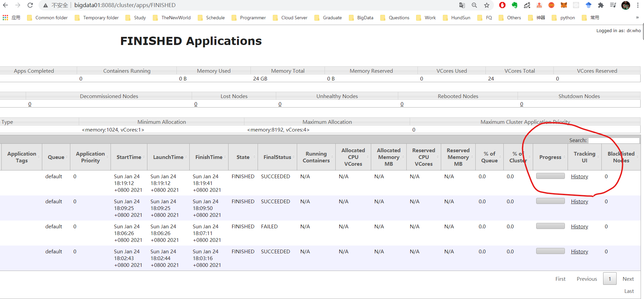Open History for the 18:19:12 application
The image size is (644, 299).
pos(579,177)
